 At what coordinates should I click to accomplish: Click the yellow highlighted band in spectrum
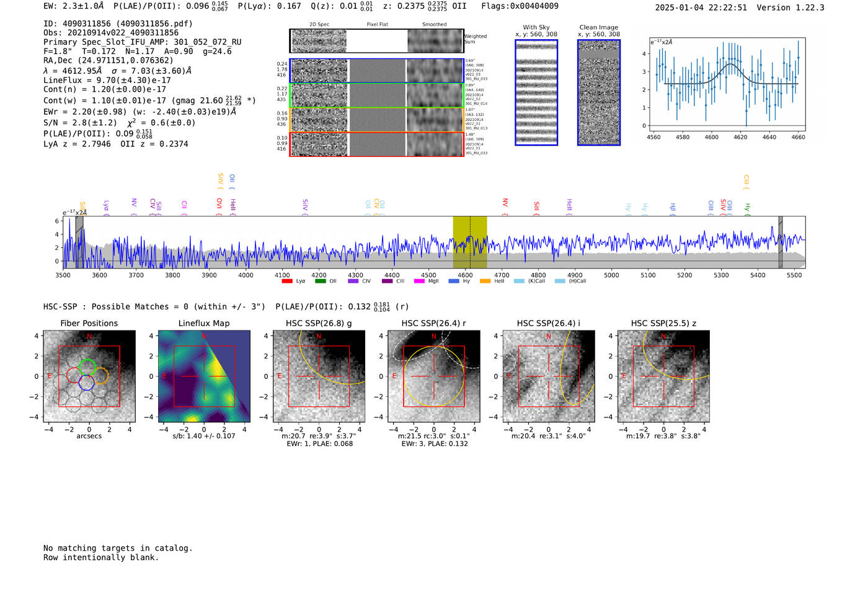click(470, 242)
